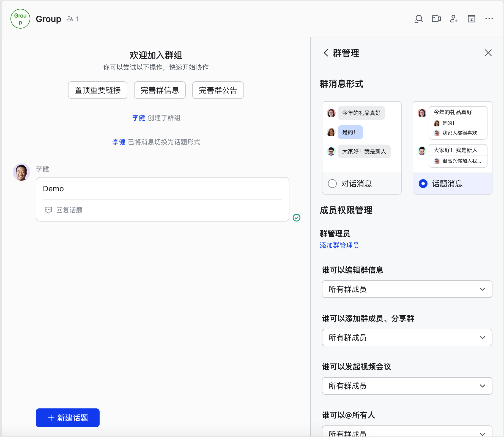Image resolution: width=504 pixels, height=437 pixels.
Task: Click 置顶重要链接 button
Action: (98, 90)
